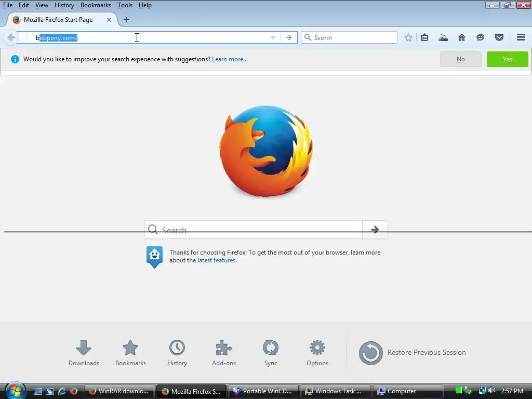
Task: Open Add-ons from the start page
Action: pos(224,353)
